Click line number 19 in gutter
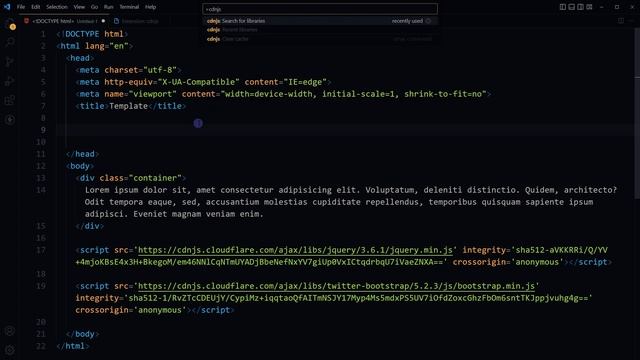This screenshot has width=640, height=360. click(x=41, y=286)
